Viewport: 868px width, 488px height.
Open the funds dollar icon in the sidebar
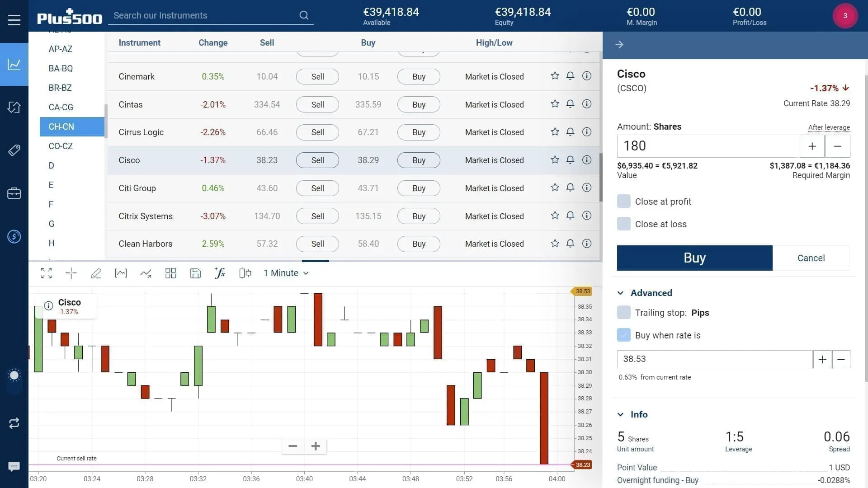tap(14, 236)
